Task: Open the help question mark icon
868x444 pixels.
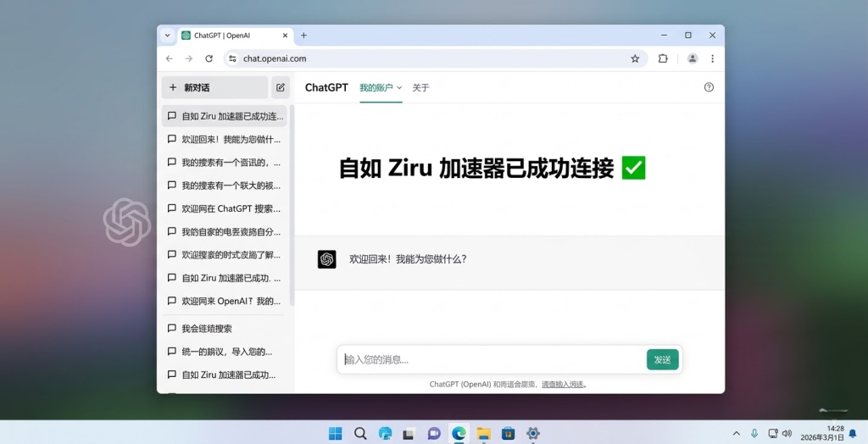Action: (709, 87)
